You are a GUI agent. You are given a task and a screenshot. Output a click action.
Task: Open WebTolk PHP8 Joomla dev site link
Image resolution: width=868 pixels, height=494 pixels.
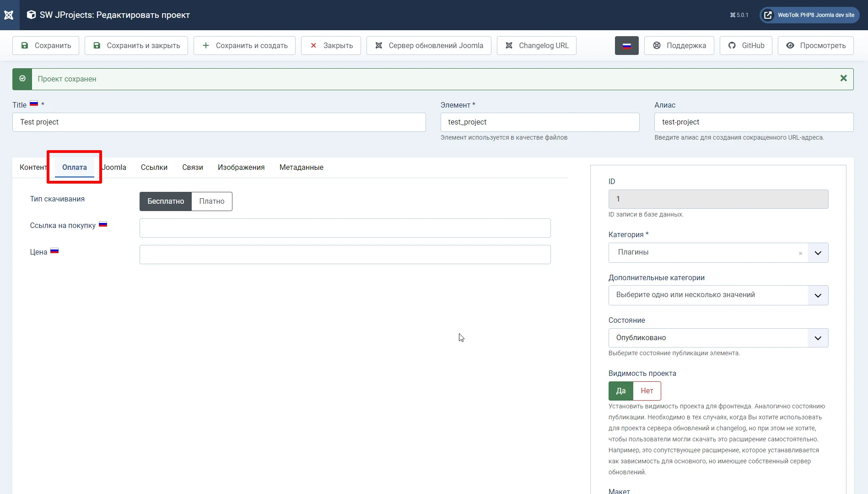point(809,15)
